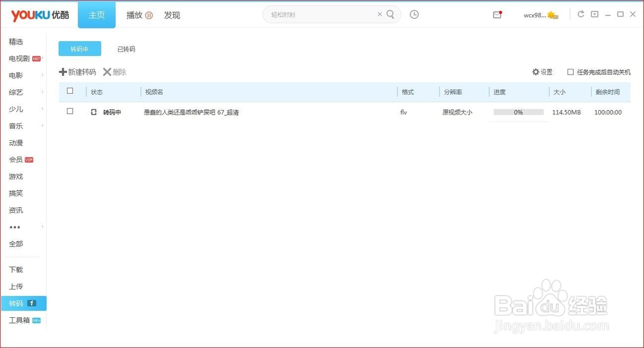Click the Youku logo
This screenshot has height=348, width=644.
40,15
